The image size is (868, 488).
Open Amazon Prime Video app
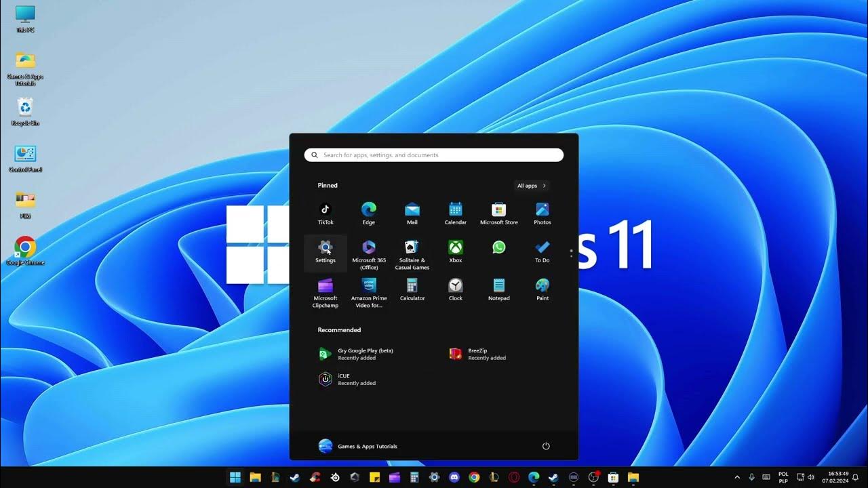pos(369,293)
